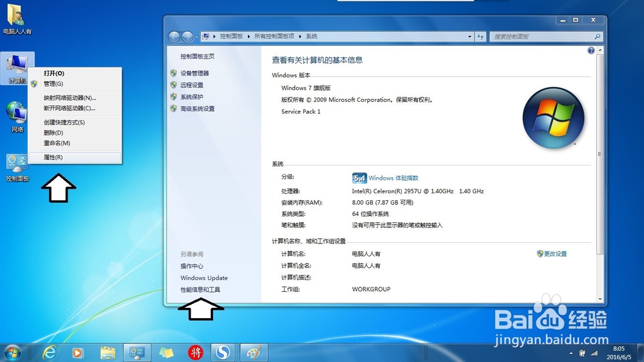Viewport: 644px width, 362px height.
Task: Show hidden tray icons arrow
Action: [x=571, y=353]
